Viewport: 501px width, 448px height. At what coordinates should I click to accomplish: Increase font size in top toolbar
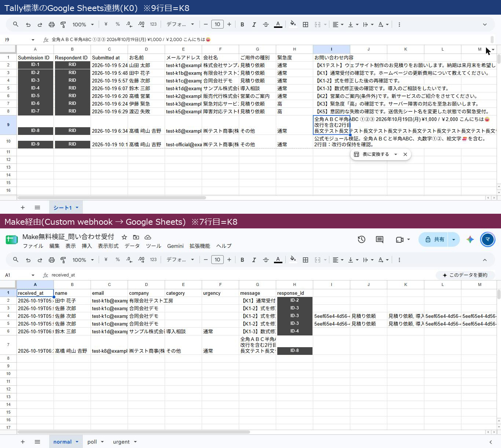click(229, 25)
